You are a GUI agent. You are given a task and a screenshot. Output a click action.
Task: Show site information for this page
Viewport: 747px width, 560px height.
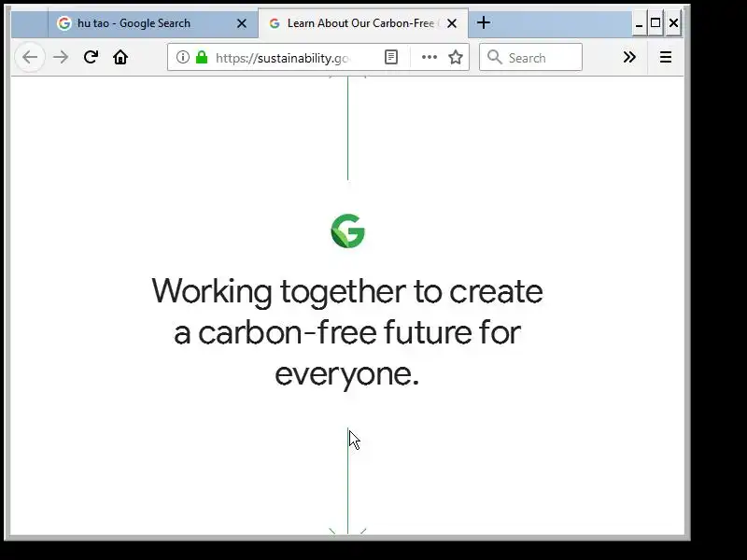[x=182, y=57]
